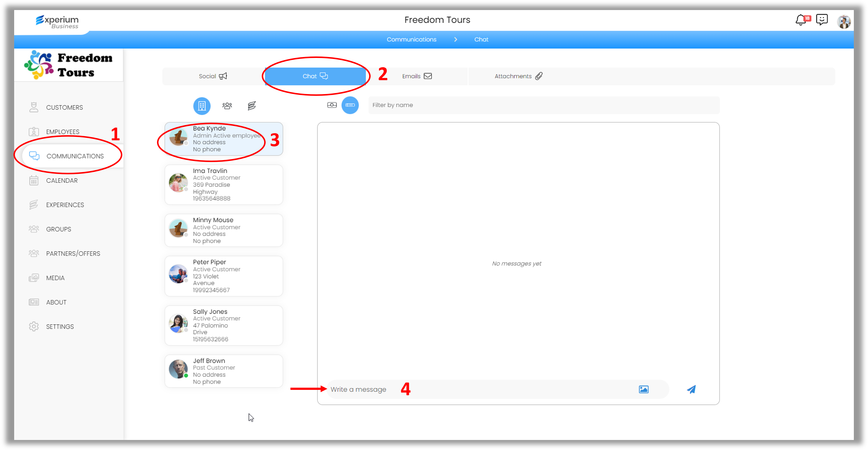868x450 pixels.
Task: Toggle the card view icon
Action: coord(332,105)
